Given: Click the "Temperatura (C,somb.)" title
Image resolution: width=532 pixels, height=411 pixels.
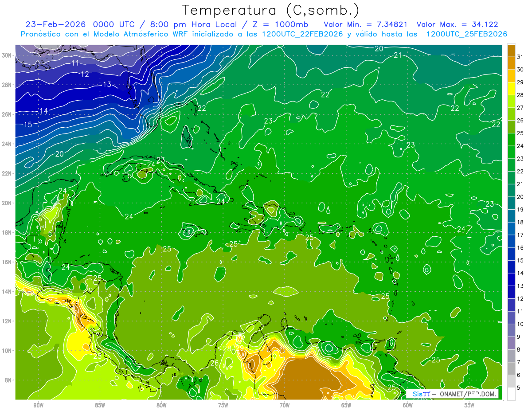Looking at the screenshot, I should tap(270, 10).
